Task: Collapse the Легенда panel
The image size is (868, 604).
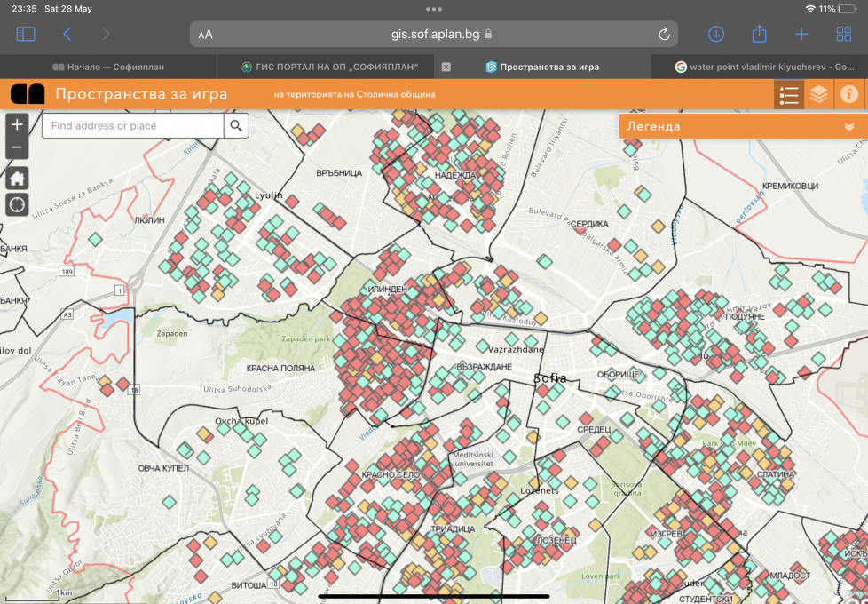Action: coord(849,127)
